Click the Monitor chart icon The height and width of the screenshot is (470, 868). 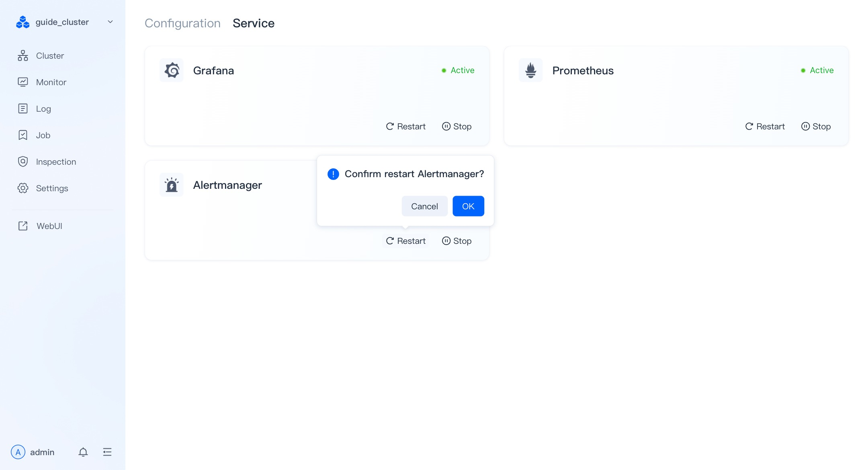pyautogui.click(x=23, y=82)
